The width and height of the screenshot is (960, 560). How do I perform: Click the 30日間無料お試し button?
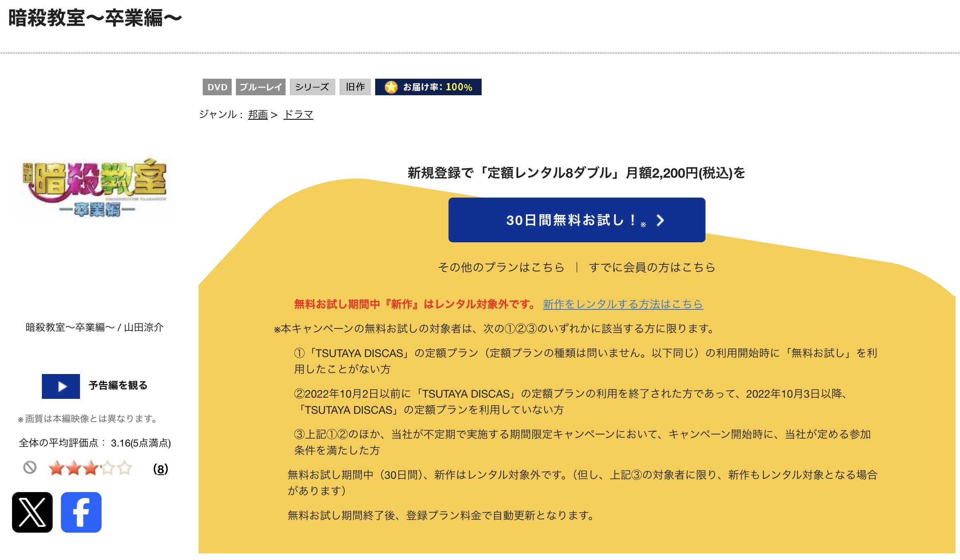577,220
